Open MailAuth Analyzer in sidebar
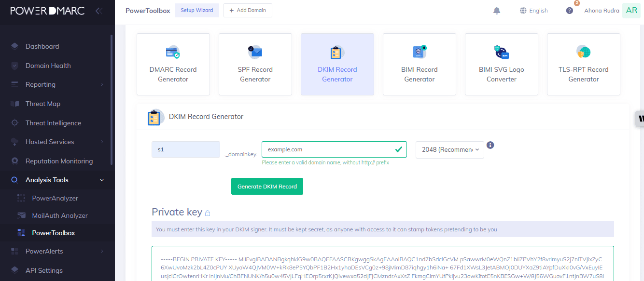The height and width of the screenshot is (281, 644). (x=60, y=216)
